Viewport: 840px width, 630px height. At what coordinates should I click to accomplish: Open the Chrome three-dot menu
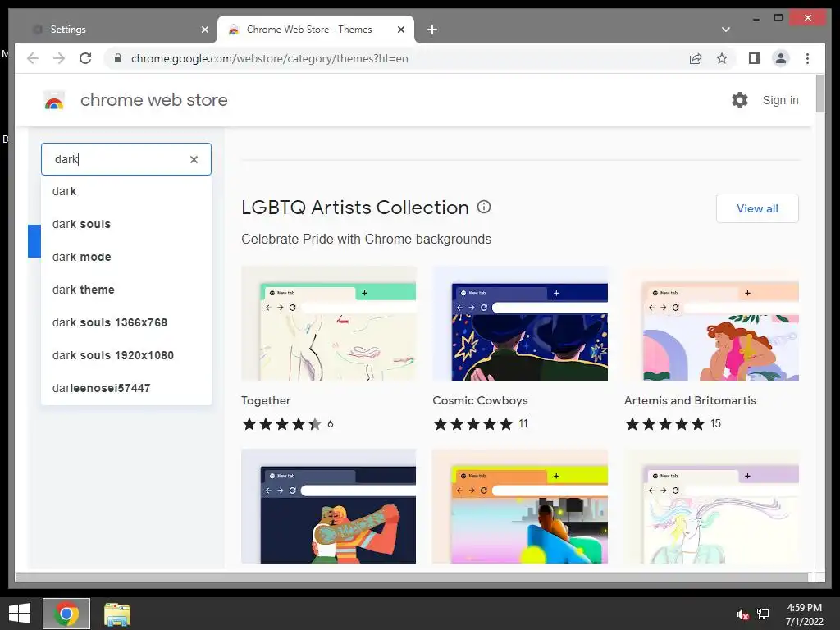[x=807, y=58]
